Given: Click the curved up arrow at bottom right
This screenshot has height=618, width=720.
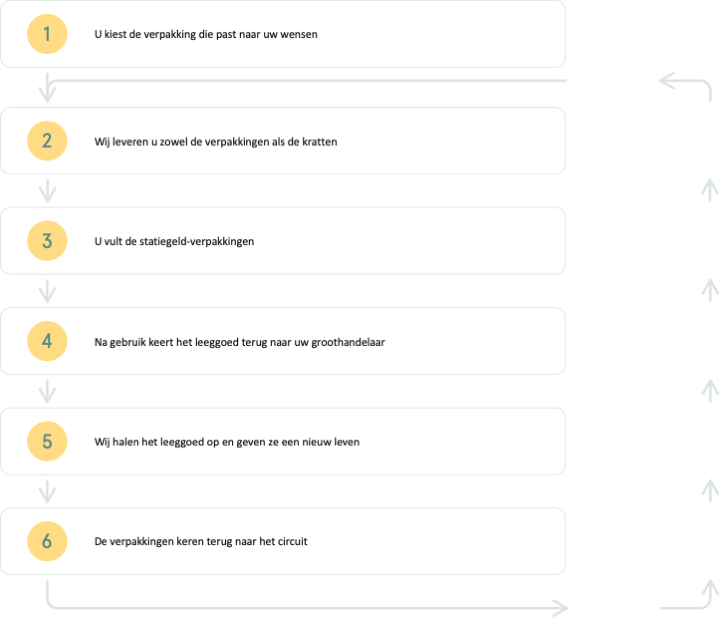Looking at the screenshot, I should pyautogui.click(x=690, y=595).
